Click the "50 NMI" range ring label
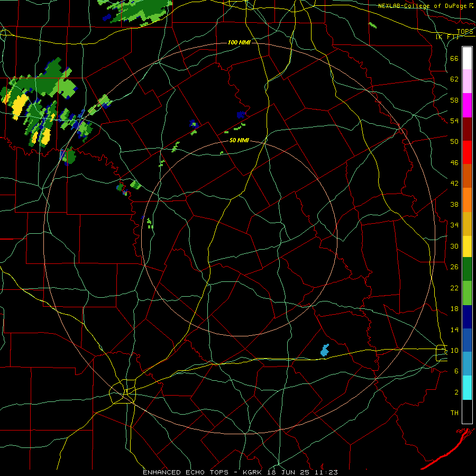Viewport: 476px width, 476px height. point(239,140)
